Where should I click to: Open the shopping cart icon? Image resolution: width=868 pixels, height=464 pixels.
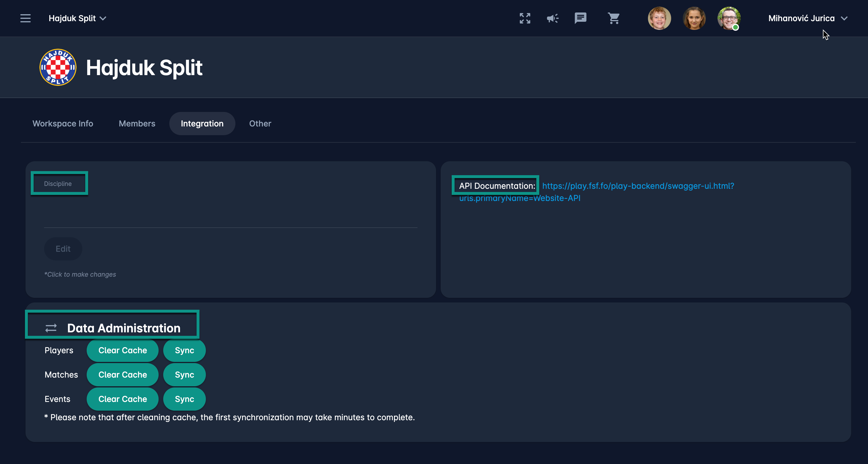point(613,18)
